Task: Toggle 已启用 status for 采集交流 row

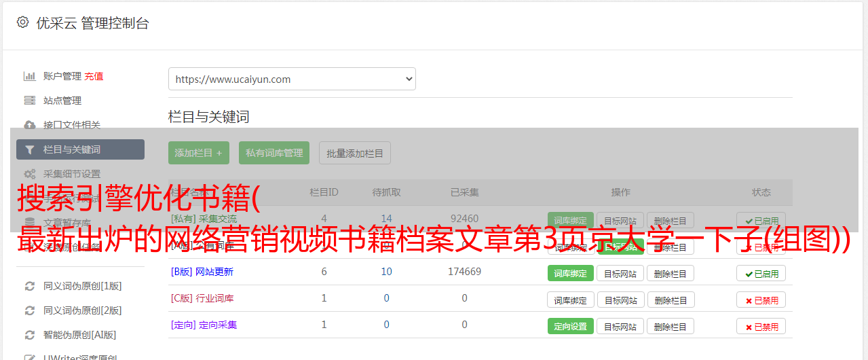Action: coord(761,220)
